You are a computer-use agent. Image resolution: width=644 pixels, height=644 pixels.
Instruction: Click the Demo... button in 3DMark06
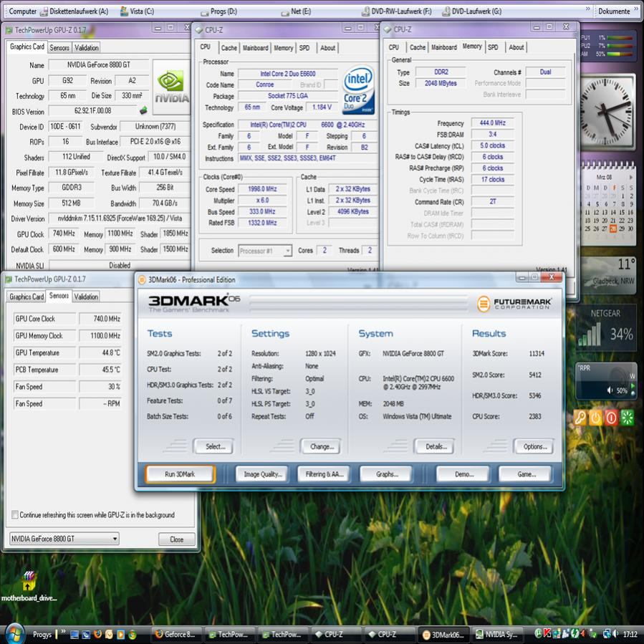tap(464, 474)
